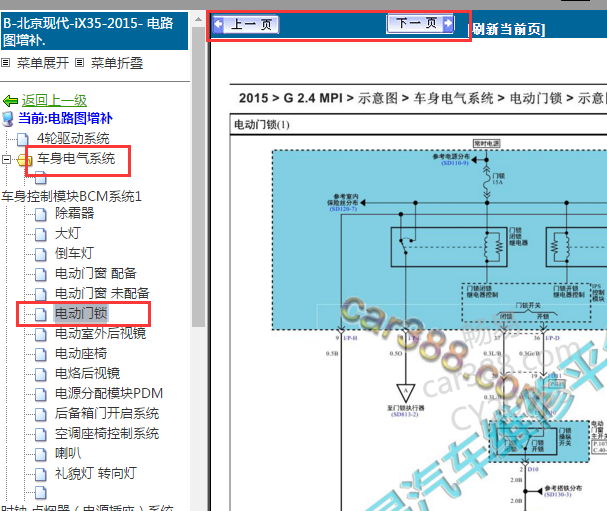Open the 电动门窗 配备 entry

96,273
